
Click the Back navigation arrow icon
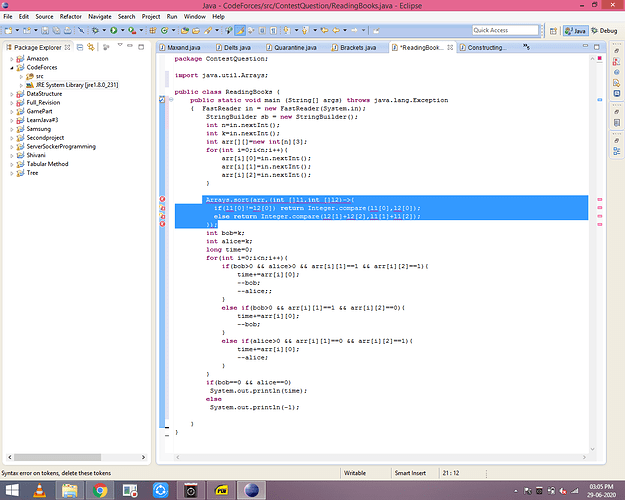336,30
